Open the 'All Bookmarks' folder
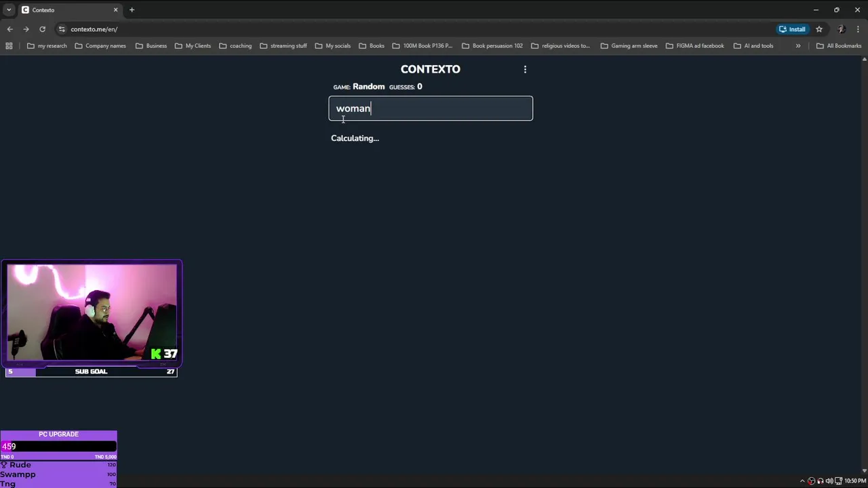 pyautogui.click(x=839, y=45)
